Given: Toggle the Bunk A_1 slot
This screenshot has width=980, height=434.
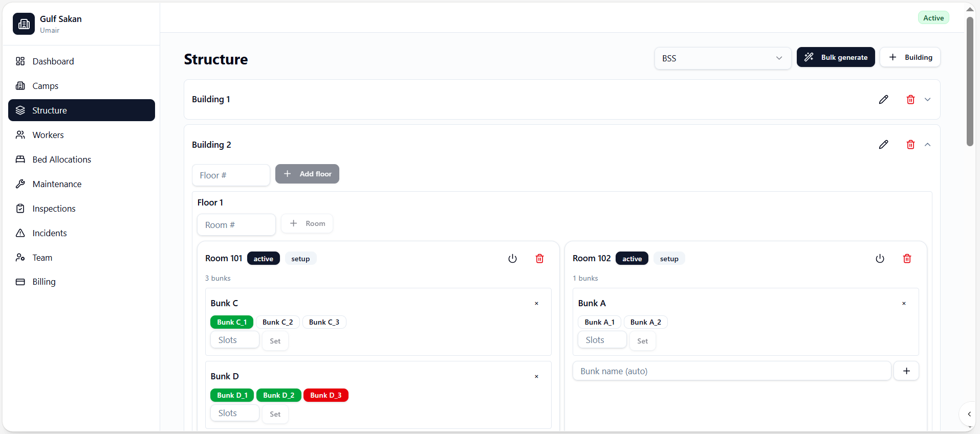Looking at the screenshot, I should pos(599,322).
